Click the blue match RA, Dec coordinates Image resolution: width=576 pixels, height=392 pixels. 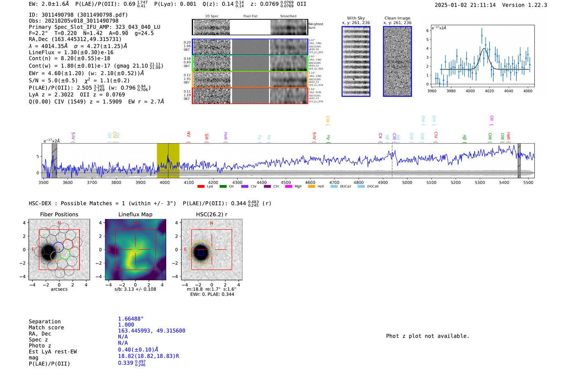coord(151,331)
